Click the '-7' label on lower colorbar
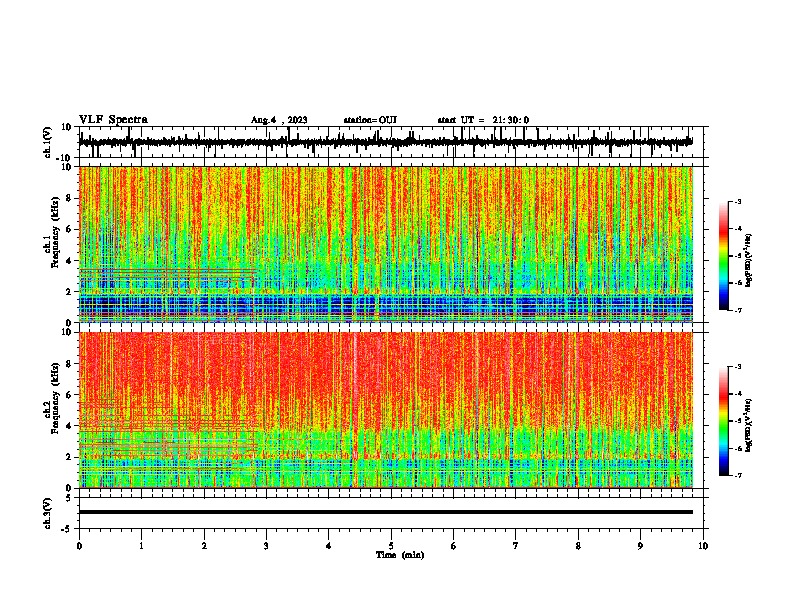 click(x=737, y=476)
